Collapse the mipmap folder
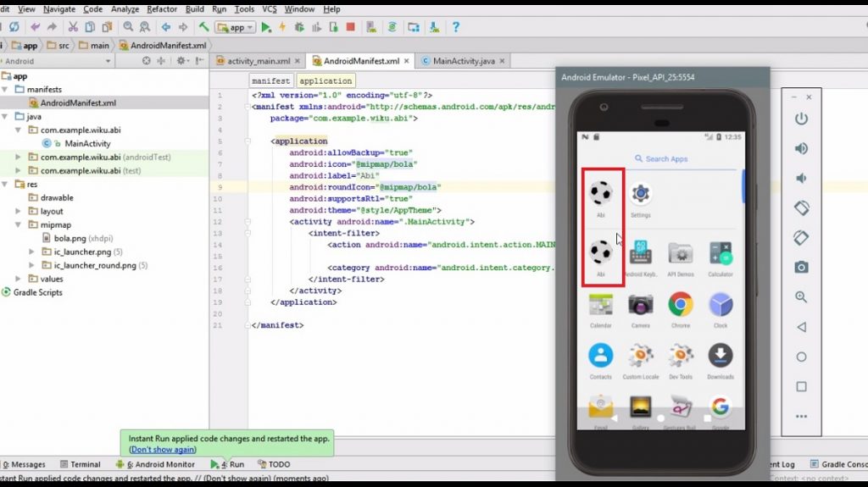Screen dimensions: 868x487 (19, 225)
